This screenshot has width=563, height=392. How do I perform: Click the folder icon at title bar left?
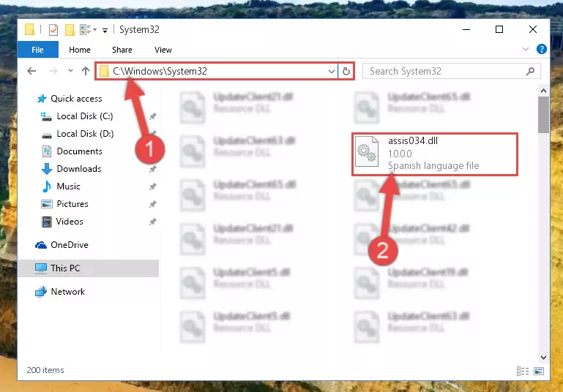(29, 30)
